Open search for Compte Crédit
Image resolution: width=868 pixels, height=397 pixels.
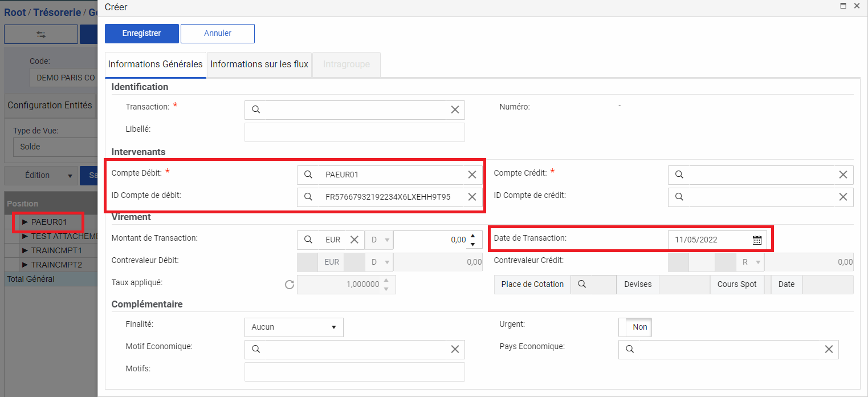point(679,175)
